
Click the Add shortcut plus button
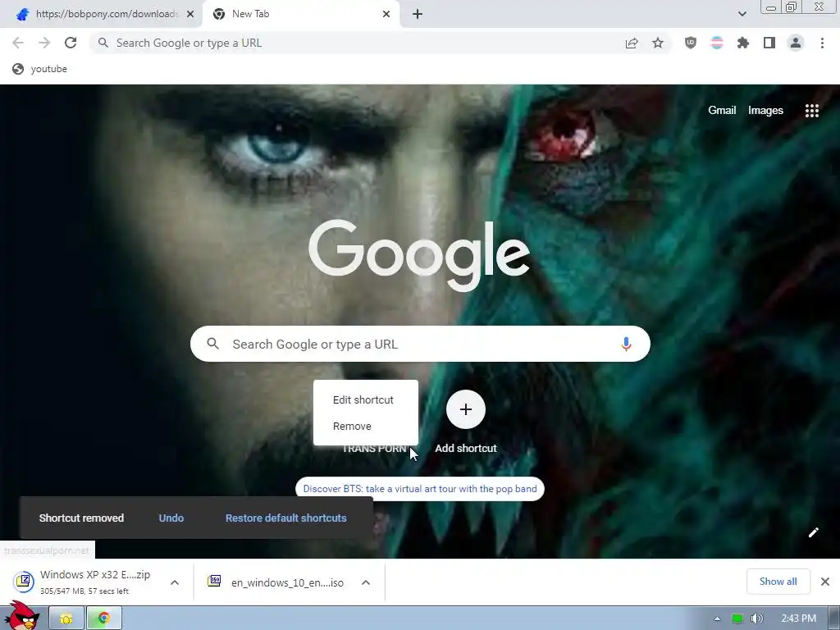[466, 409]
